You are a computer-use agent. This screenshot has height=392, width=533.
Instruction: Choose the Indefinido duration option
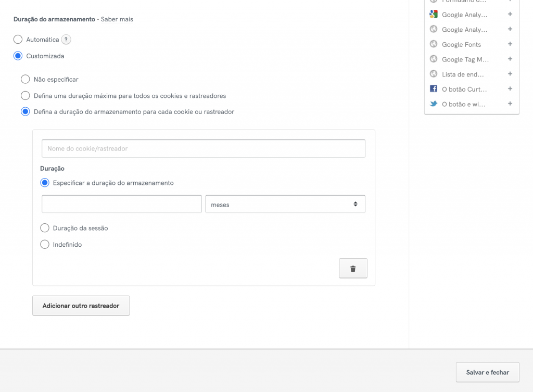tap(45, 245)
